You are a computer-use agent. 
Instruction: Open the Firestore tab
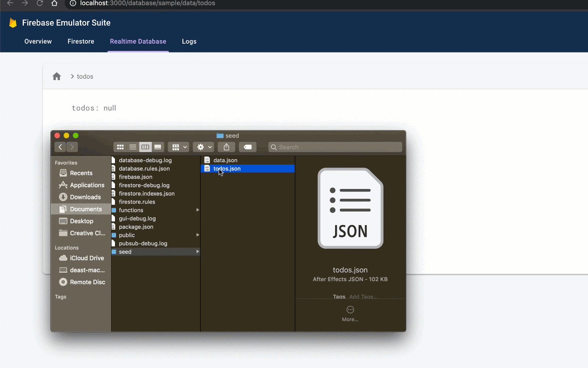[x=81, y=42]
